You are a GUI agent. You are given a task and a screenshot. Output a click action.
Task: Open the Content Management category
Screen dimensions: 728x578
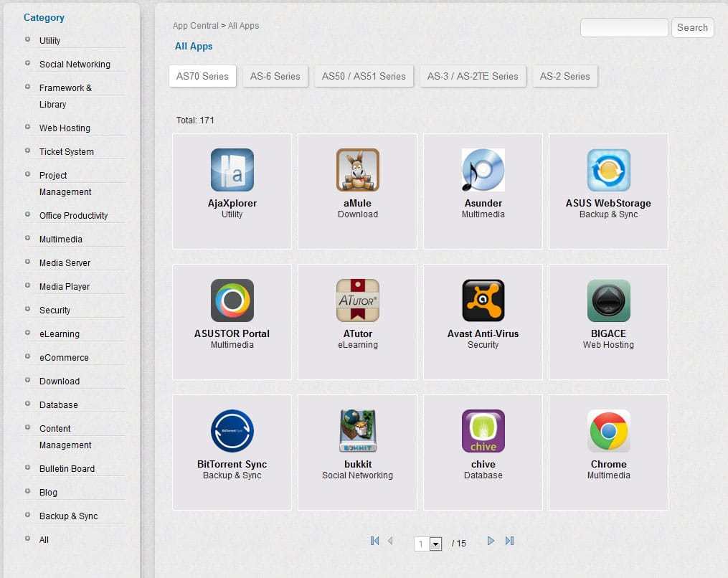click(x=65, y=437)
